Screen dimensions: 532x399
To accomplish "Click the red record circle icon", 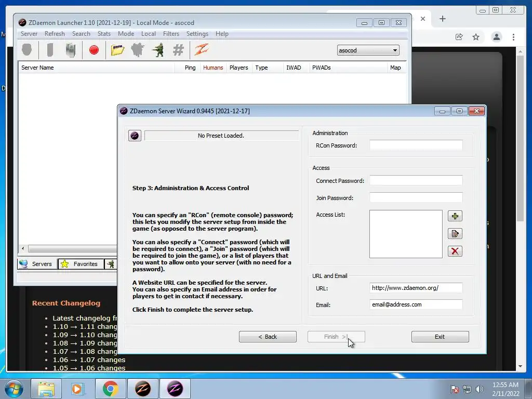I will pos(94,50).
